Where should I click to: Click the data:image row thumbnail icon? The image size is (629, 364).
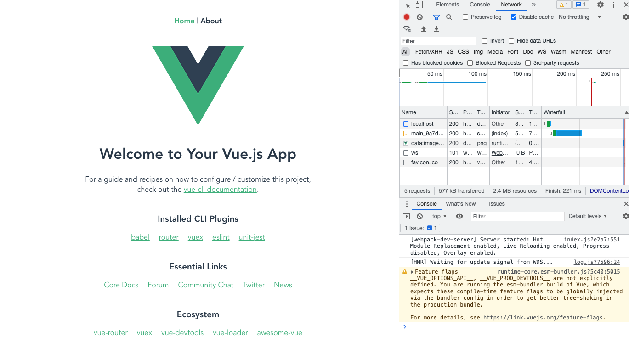tap(406, 143)
